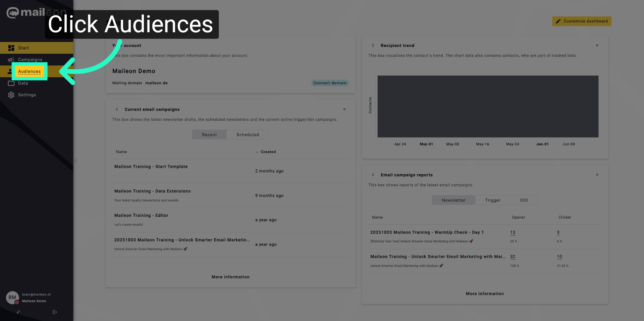Click the Maileon Demo account heading
Image resolution: width=644 pixels, height=321 pixels.
(134, 71)
